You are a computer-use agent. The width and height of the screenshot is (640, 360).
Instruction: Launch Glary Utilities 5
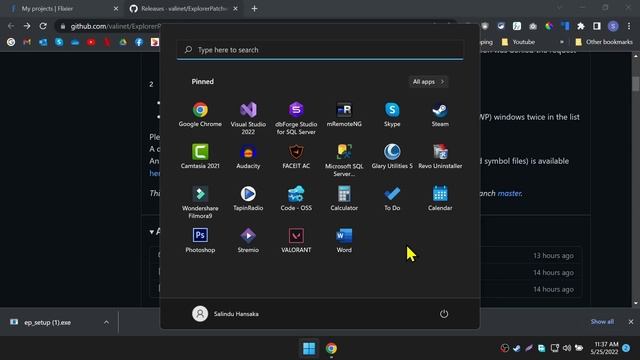(392, 157)
